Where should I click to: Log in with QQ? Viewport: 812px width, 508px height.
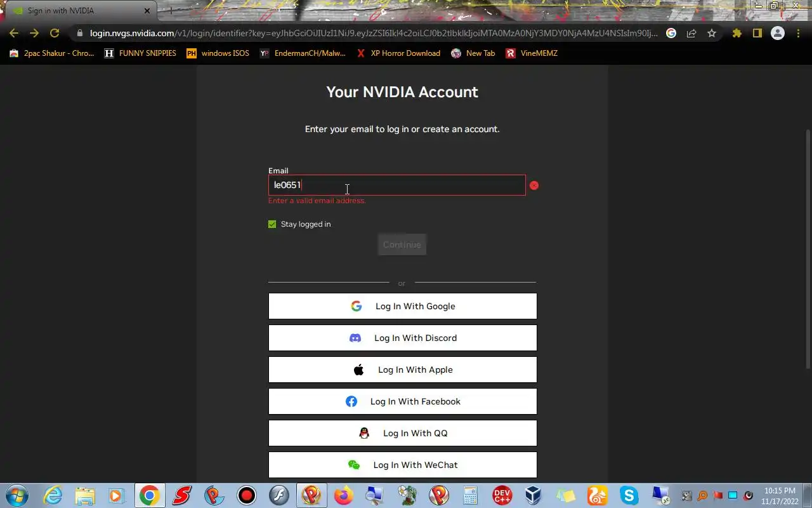402,433
